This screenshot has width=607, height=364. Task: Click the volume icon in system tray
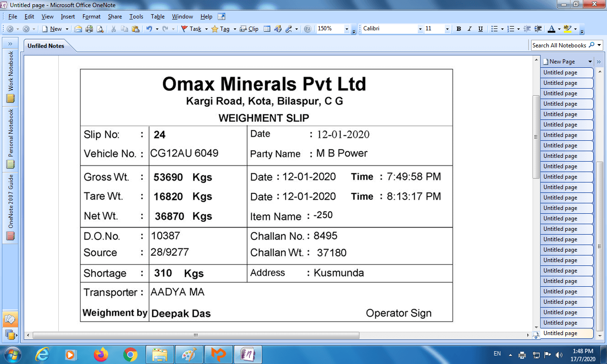558,355
